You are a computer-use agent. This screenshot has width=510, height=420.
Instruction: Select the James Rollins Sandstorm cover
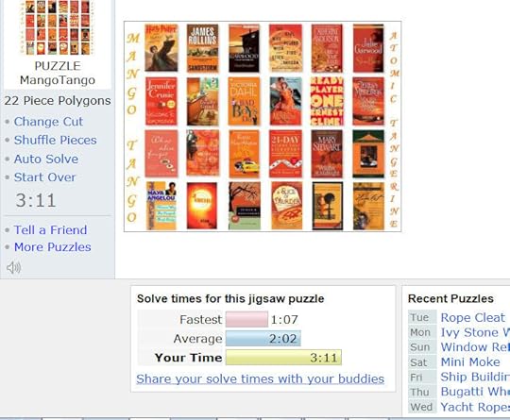coord(202,48)
